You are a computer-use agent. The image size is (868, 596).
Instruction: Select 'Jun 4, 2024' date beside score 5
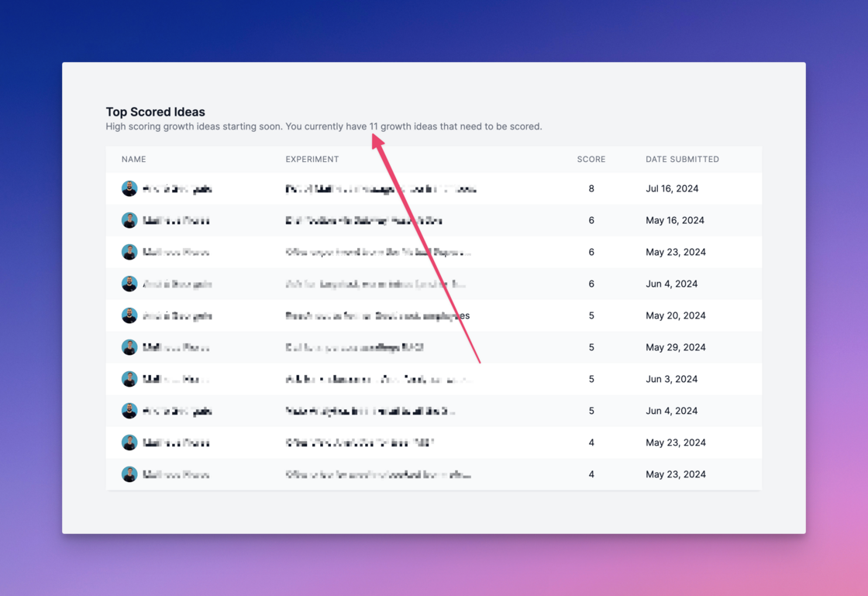coord(671,412)
